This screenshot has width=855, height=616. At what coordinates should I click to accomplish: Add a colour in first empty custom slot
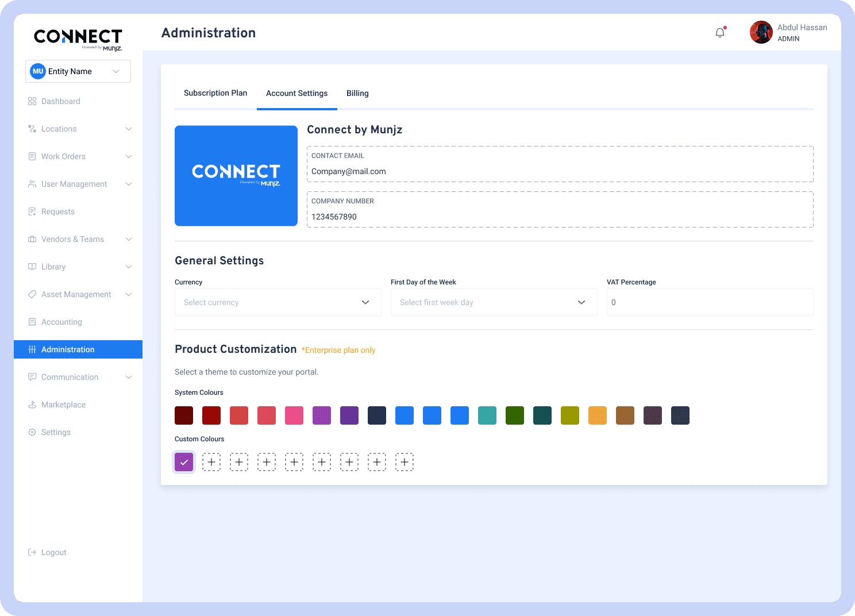click(211, 462)
